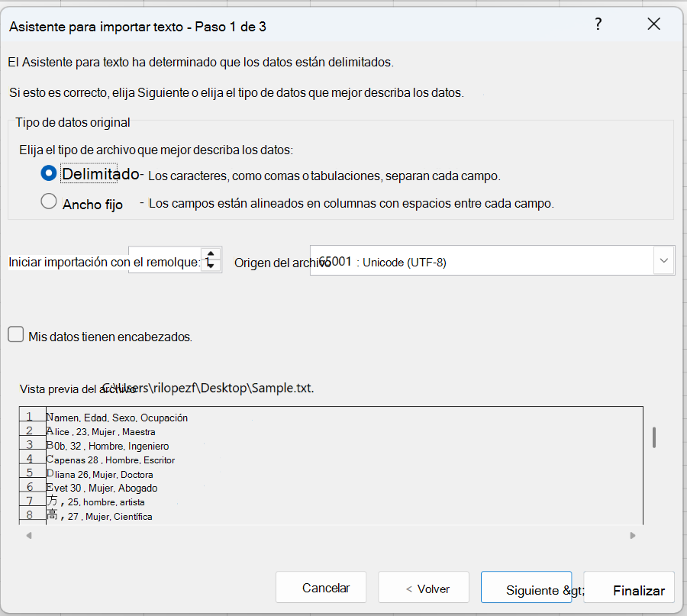The height and width of the screenshot is (616, 687).
Task: Click preview row '27 , Mujer, Científica'
Action: click(99, 516)
